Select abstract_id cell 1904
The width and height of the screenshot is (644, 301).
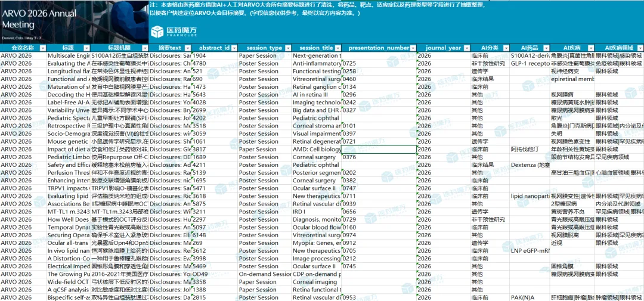214,55
